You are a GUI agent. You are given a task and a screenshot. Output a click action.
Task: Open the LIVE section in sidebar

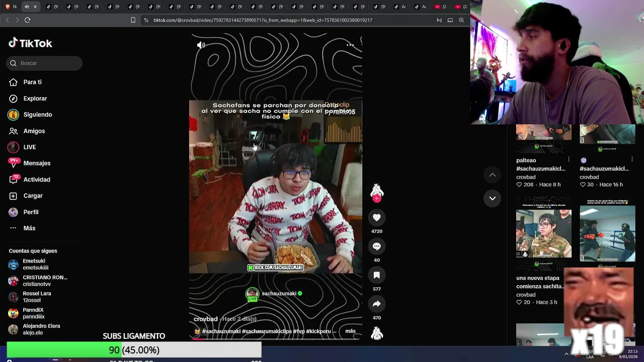pos(22,147)
